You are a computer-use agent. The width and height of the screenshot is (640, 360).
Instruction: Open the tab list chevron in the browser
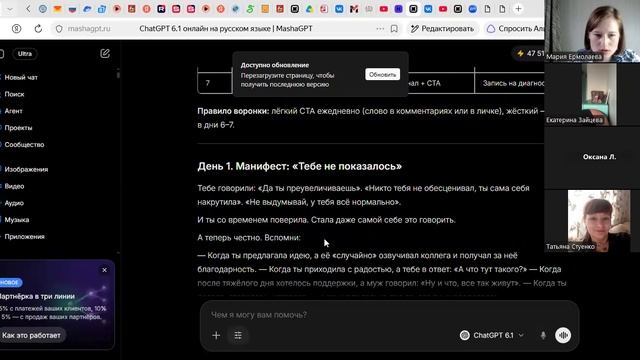[x=10, y=9]
